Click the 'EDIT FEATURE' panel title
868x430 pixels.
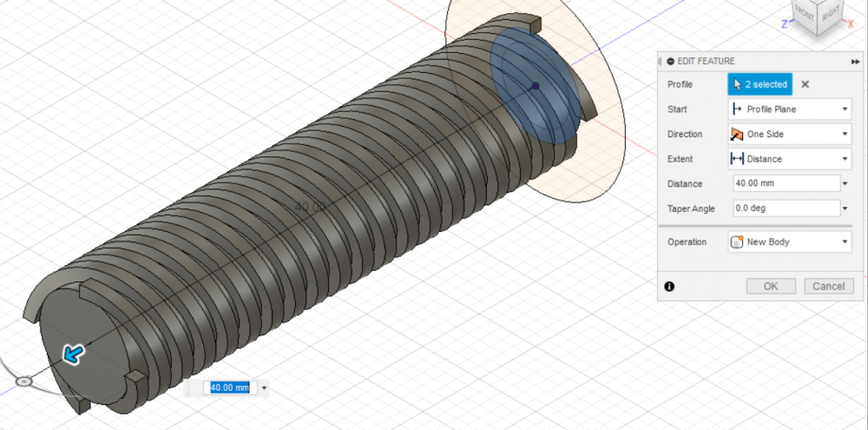coord(706,62)
